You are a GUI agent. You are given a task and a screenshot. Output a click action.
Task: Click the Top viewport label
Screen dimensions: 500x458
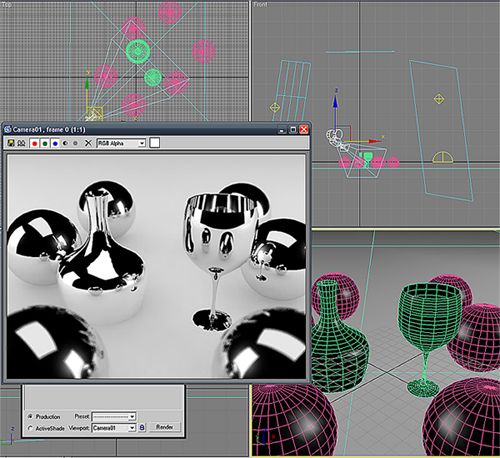click(x=6, y=5)
